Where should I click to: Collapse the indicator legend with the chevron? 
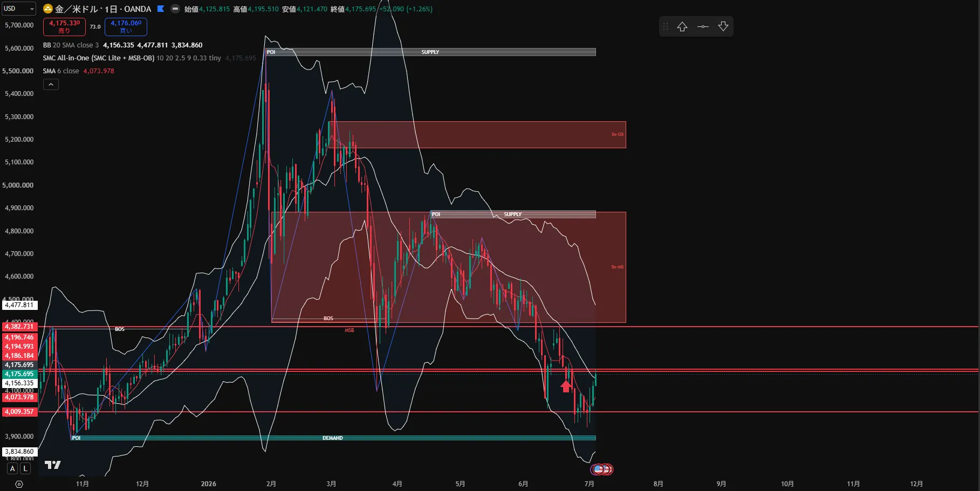click(51, 84)
